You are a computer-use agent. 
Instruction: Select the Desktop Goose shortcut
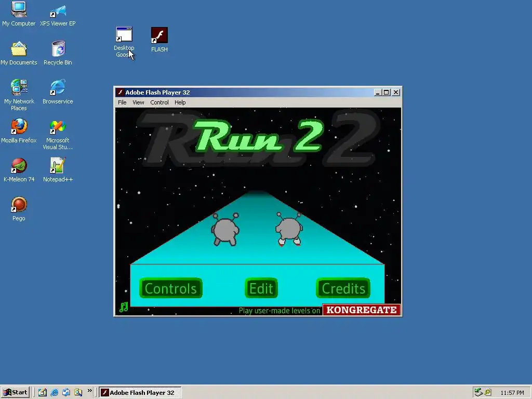[124, 43]
